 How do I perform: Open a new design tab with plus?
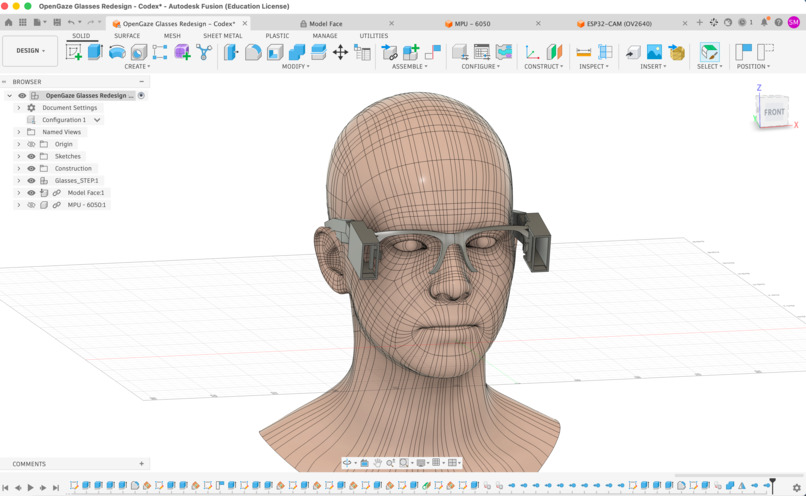(x=699, y=23)
